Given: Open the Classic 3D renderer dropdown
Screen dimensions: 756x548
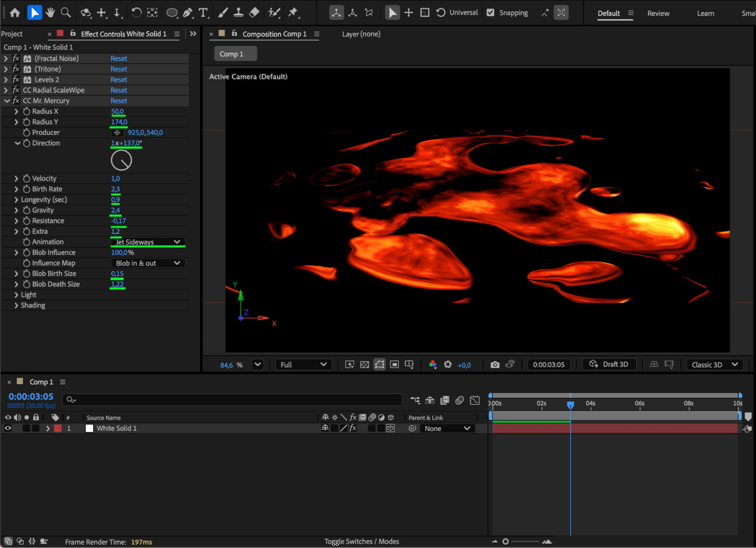Looking at the screenshot, I should click(x=714, y=364).
